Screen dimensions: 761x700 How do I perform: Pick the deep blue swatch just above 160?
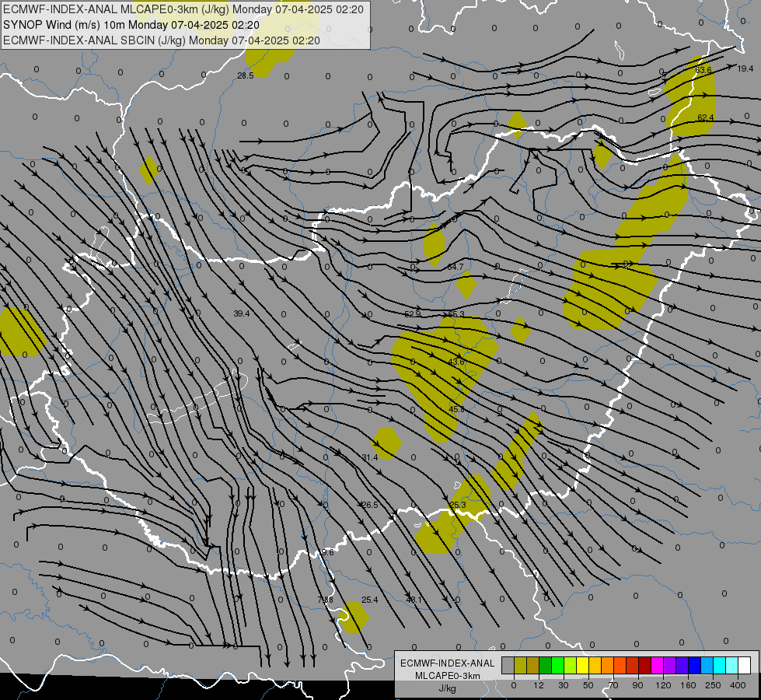[694, 666]
